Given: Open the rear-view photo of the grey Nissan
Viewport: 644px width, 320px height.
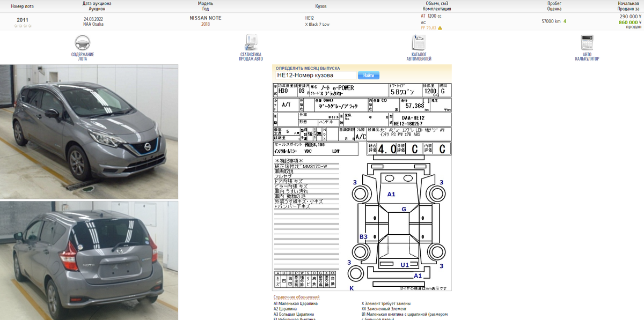Looking at the screenshot, I should [x=89, y=261].
